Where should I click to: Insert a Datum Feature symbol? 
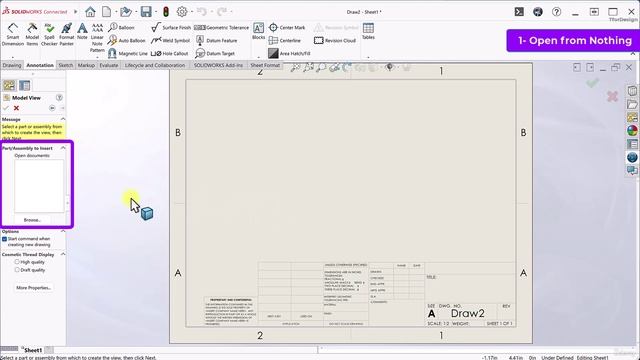[x=216, y=40]
